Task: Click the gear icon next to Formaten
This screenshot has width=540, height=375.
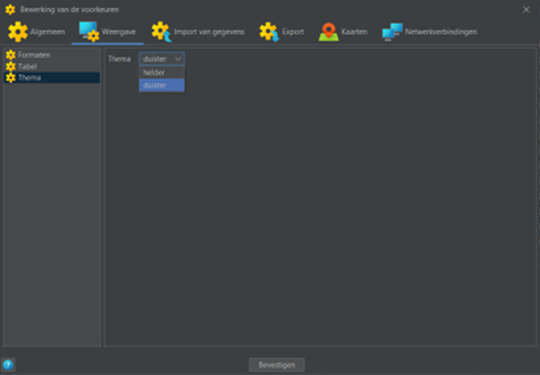Action: 11,55
